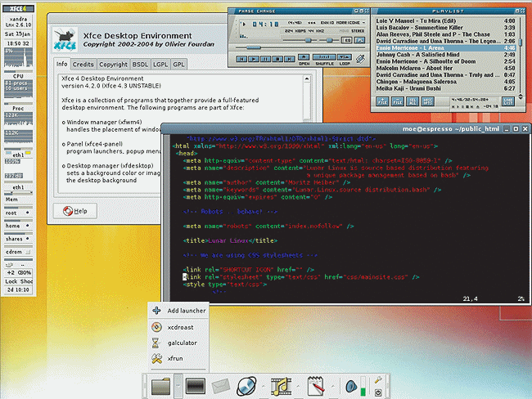Select 'Ennio Morricone - L Arena' playlist row

[x=445, y=47]
